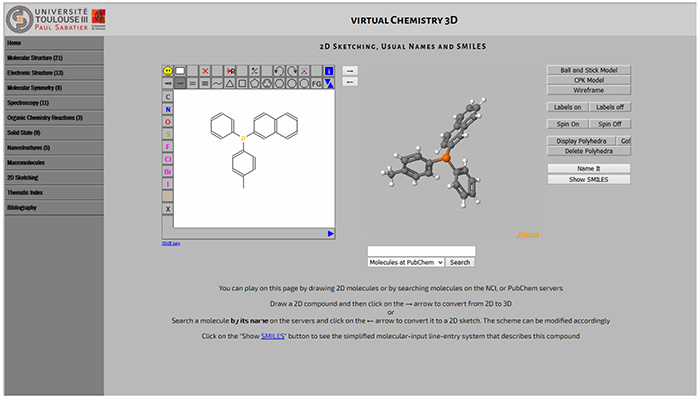
Task: Click the molecule name search field
Action: [421, 251]
